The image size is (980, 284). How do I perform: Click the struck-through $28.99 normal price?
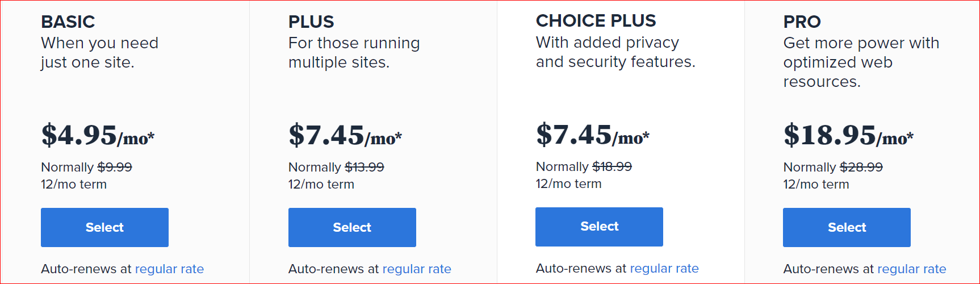click(x=861, y=167)
